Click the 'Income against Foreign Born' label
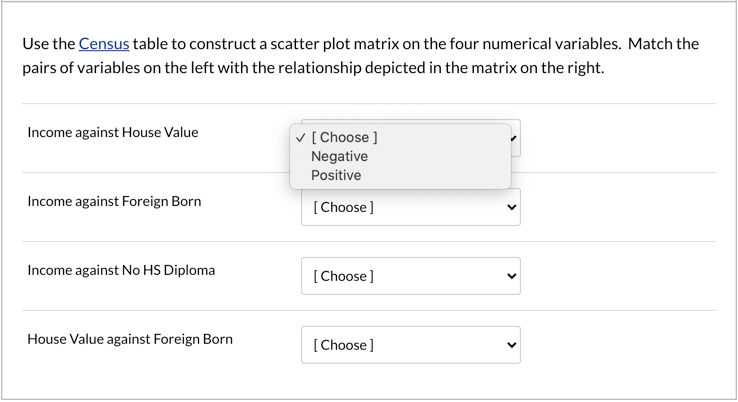 coord(114,201)
